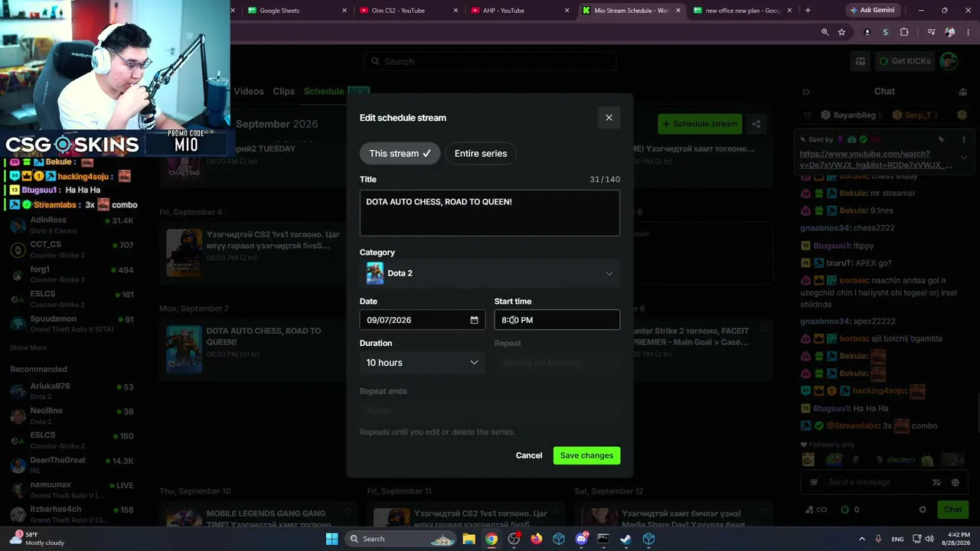This screenshot has width=980, height=551.
Task: Open the Clips tab on the channel page
Action: click(283, 91)
